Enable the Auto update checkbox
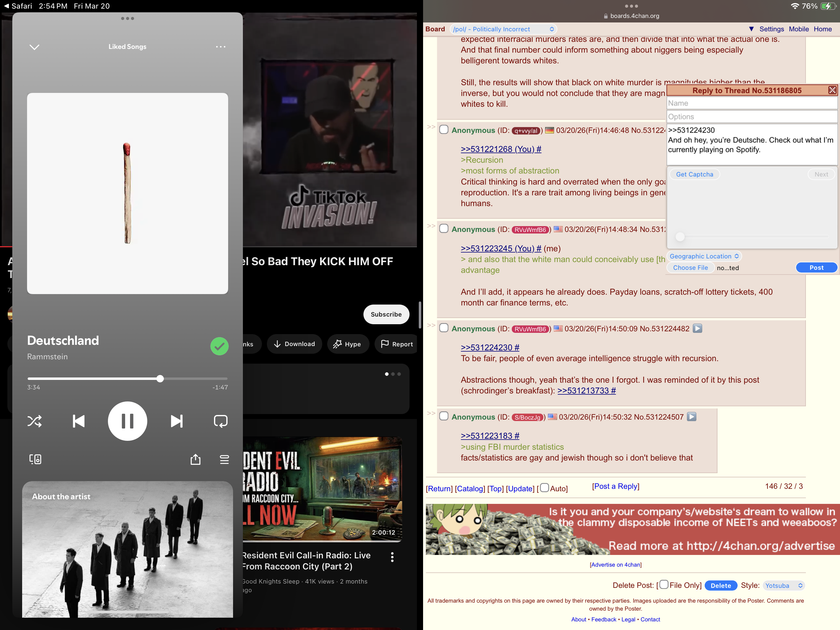Viewport: 840px width, 630px height. [x=544, y=488]
